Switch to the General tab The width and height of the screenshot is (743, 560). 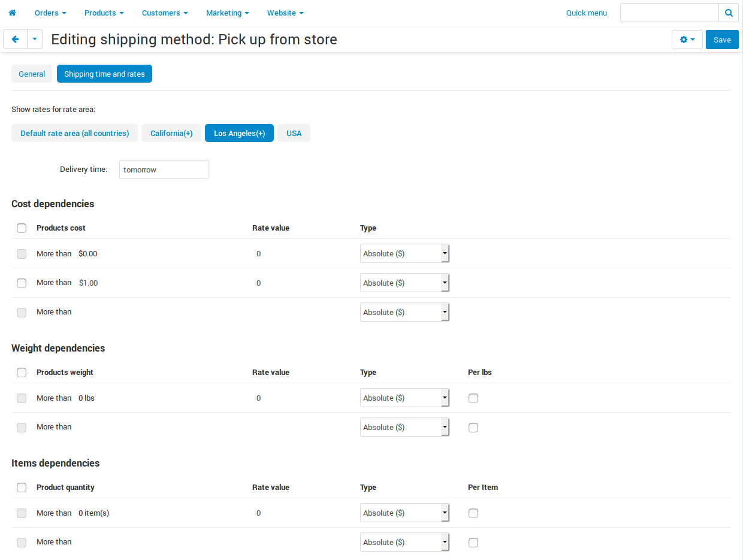pos(32,74)
